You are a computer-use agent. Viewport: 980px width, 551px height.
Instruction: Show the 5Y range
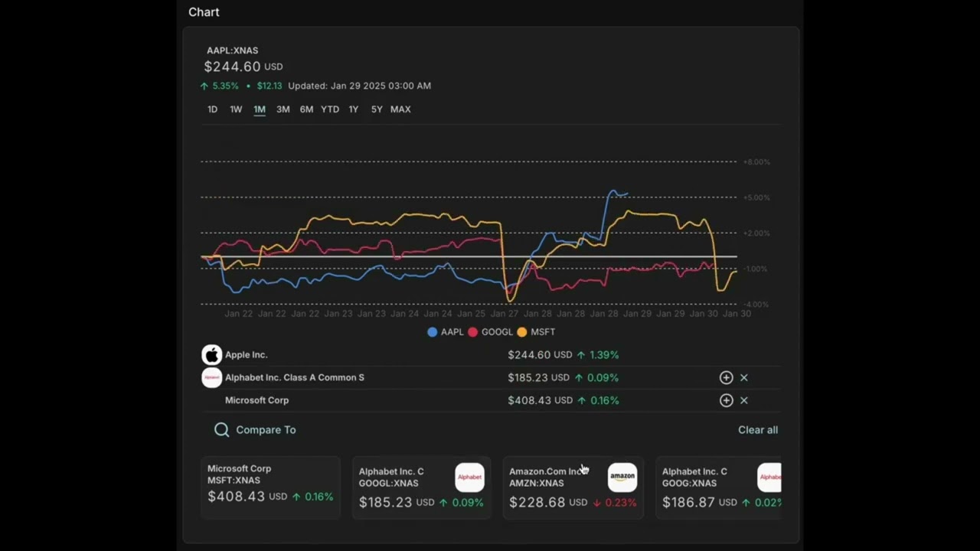click(x=377, y=109)
